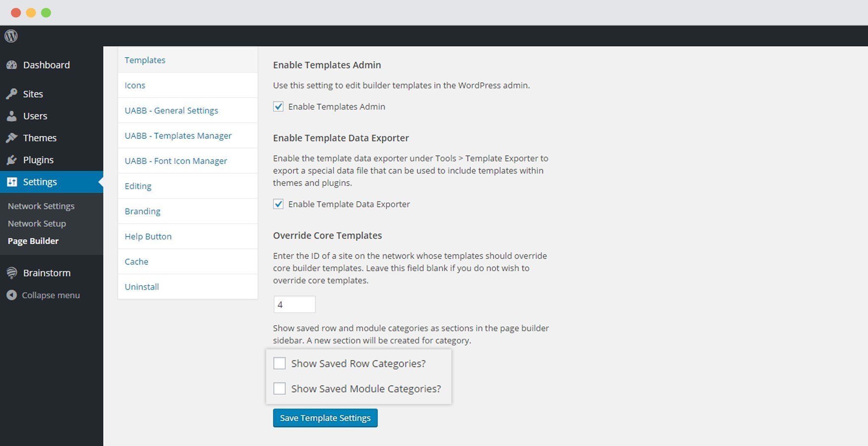Open the WordPress logo menu in the admin bar
Image resolution: width=868 pixels, height=446 pixels.
click(11, 36)
